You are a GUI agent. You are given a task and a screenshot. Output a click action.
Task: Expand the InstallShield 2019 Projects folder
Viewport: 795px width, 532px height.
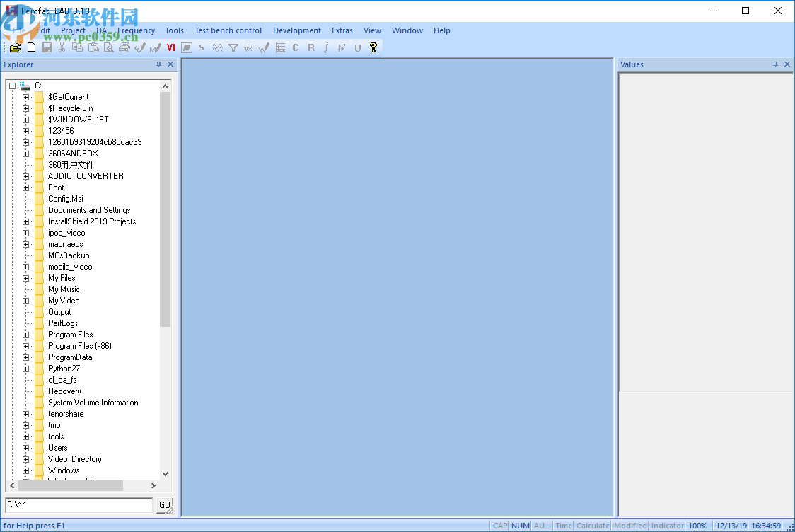[26, 221]
